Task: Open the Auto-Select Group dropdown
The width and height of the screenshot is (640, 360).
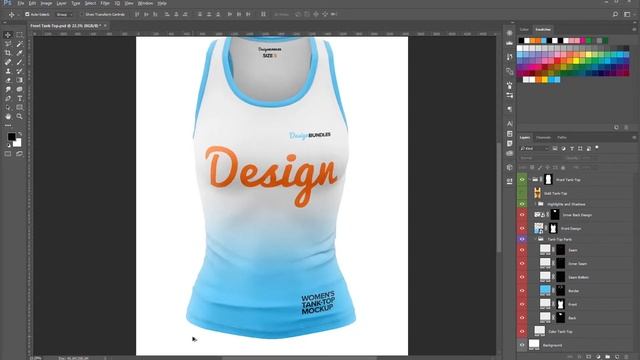Action: (64, 14)
